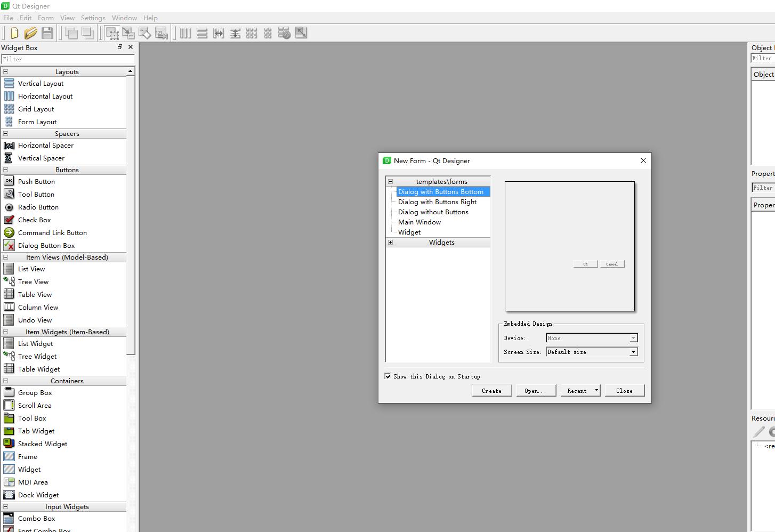Click the Dialog Button Box widget icon
The image size is (775, 532).
click(x=9, y=245)
